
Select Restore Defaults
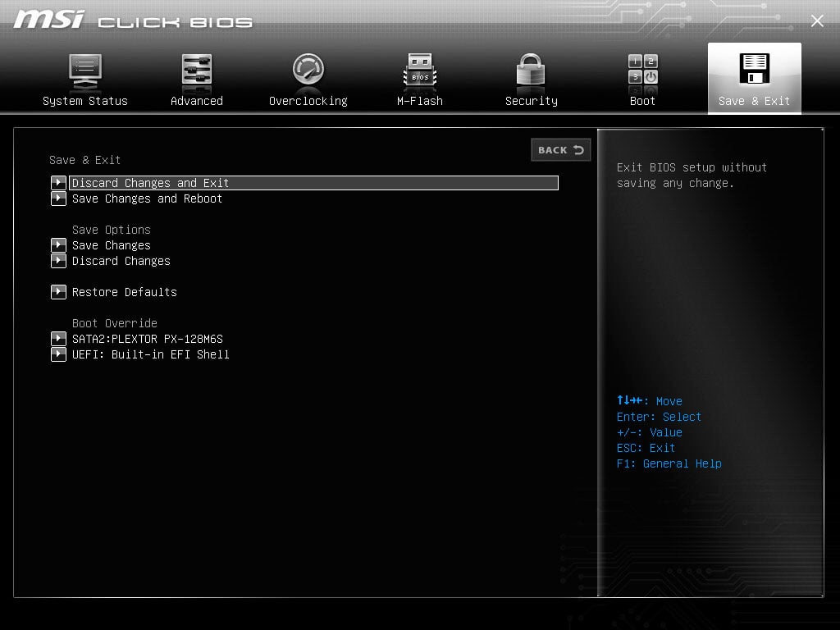coord(125,292)
